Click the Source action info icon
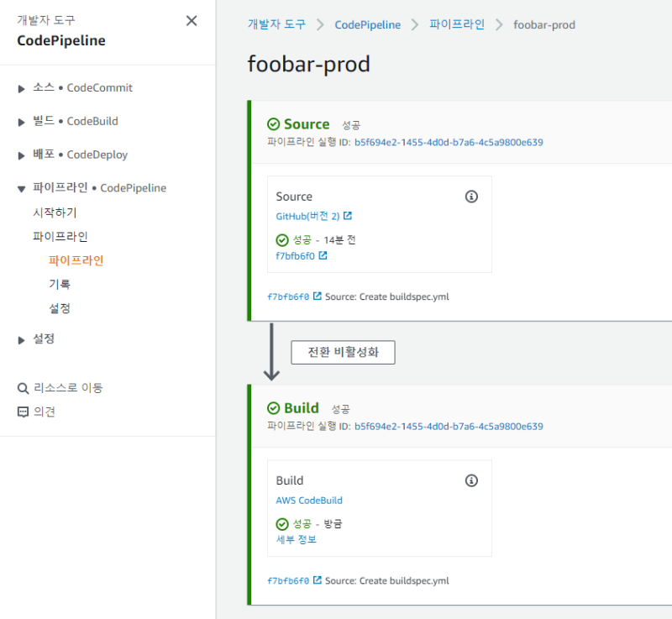The image size is (672, 619). [471, 197]
